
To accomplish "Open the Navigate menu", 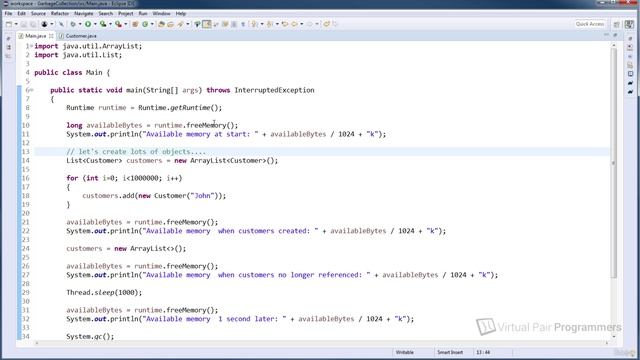I will (x=83, y=13).
